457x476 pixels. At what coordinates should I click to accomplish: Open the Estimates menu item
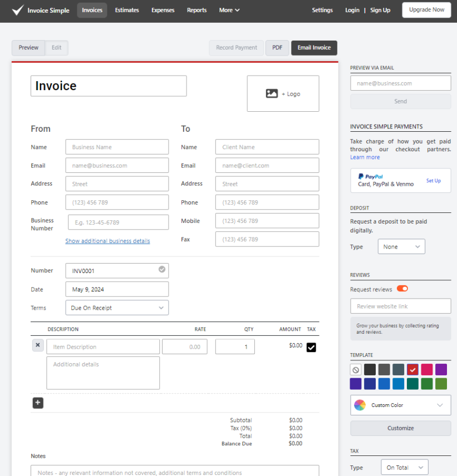[x=127, y=10]
